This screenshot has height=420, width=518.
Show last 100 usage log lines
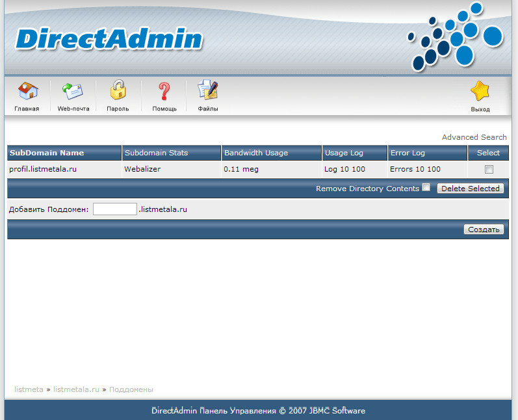coord(358,169)
